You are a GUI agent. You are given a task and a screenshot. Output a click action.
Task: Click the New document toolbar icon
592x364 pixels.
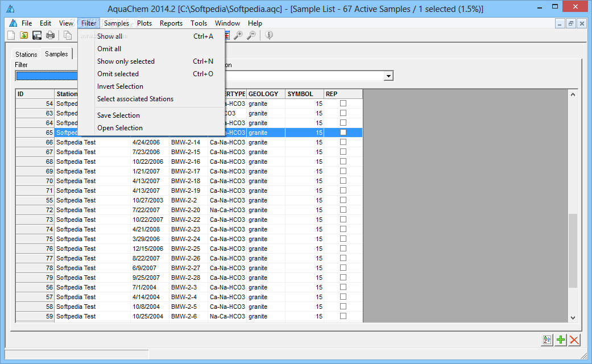[11, 35]
